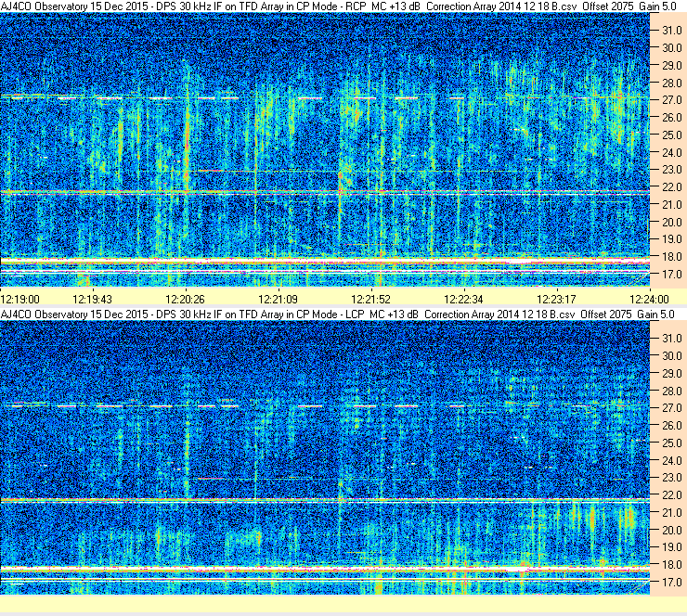
Task: Select the 12:23:17 time axis label
Action: tap(556, 300)
